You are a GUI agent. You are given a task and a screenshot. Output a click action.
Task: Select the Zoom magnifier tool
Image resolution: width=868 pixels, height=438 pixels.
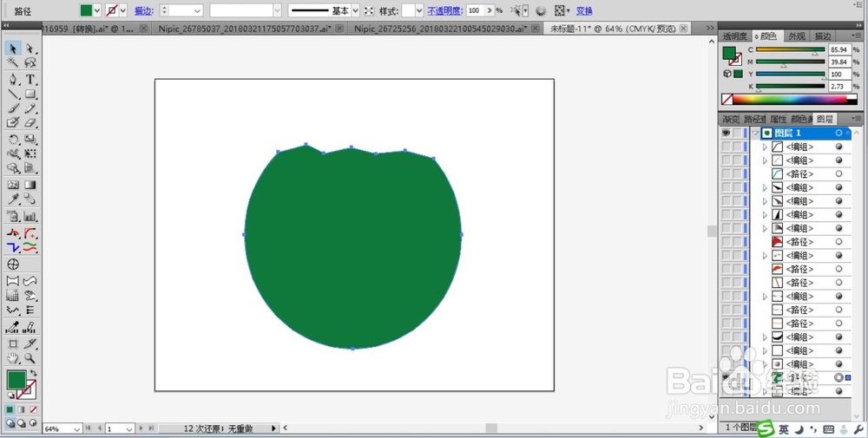pyautogui.click(x=30, y=358)
